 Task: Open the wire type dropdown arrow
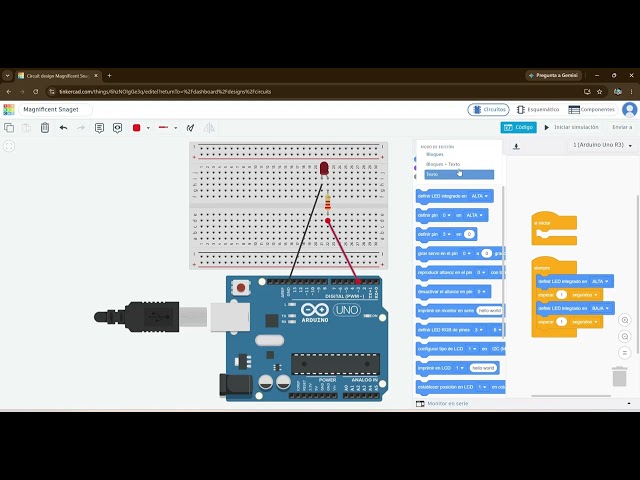pyautogui.click(x=176, y=128)
